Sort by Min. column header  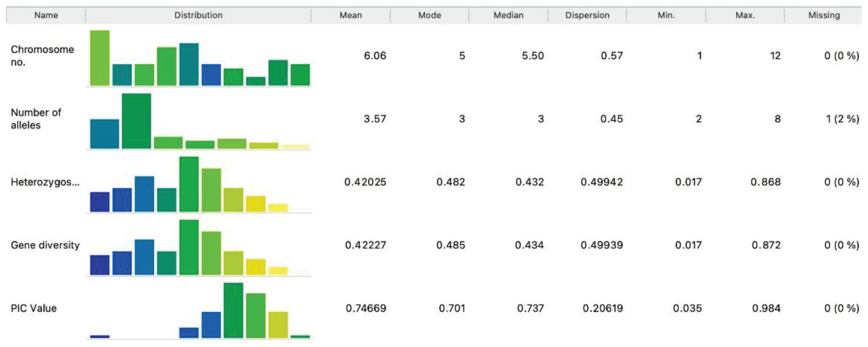point(666,15)
